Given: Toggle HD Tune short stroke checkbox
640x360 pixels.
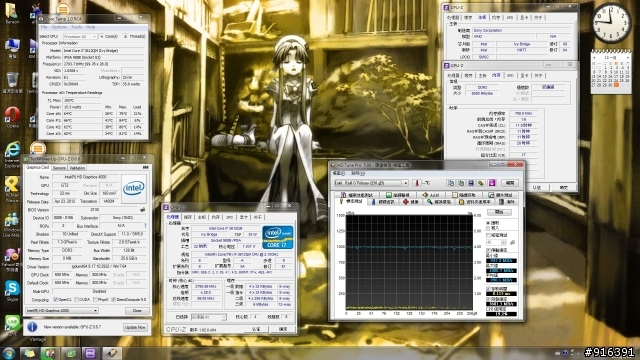Looking at the screenshot, I should pos(489,236).
